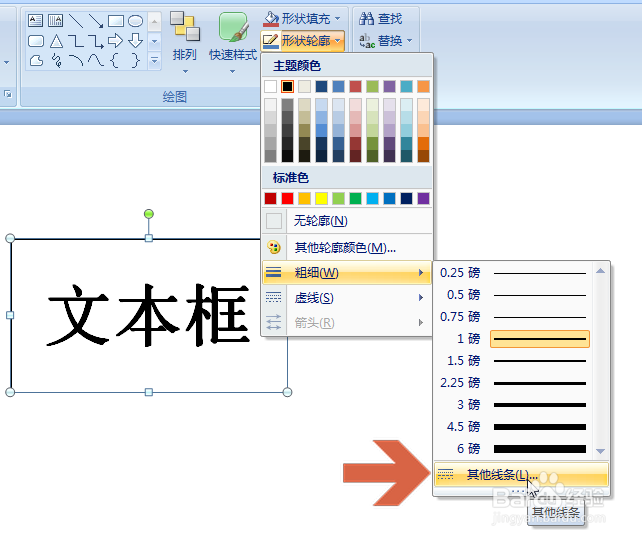Viewport: 642px width, 540px height.
Task: Pick orange theme color swatch
Action: [x=423, y=86]
